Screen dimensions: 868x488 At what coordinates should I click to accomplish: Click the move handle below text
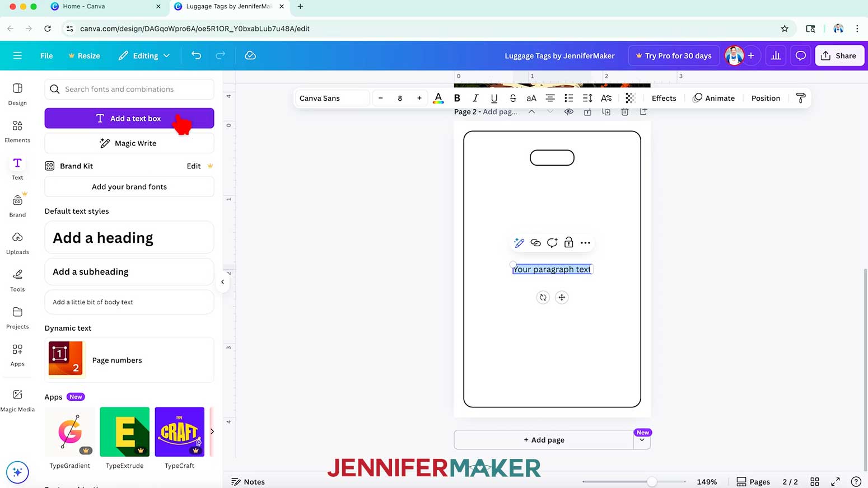point(562,297)
